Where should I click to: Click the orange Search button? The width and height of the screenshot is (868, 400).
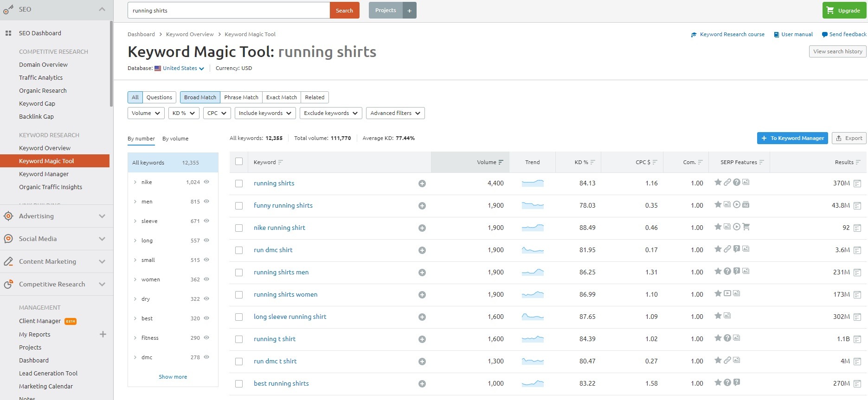(x=345, y=10)
